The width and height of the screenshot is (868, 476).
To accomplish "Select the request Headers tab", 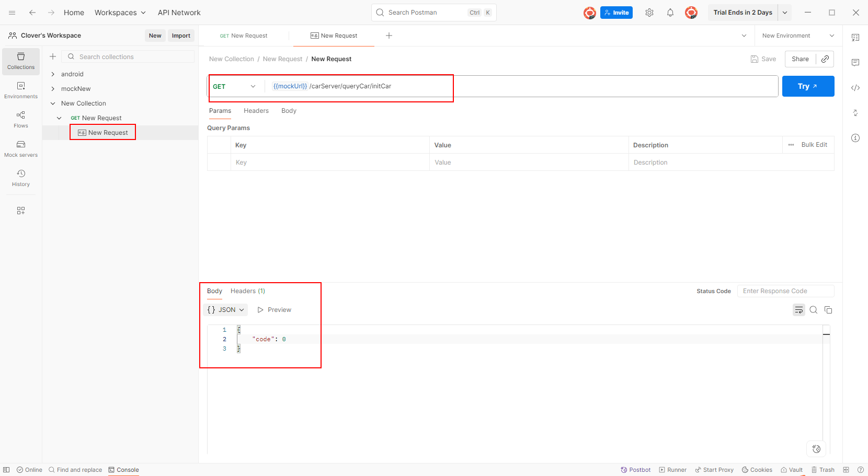I will [x=256, y=111].
